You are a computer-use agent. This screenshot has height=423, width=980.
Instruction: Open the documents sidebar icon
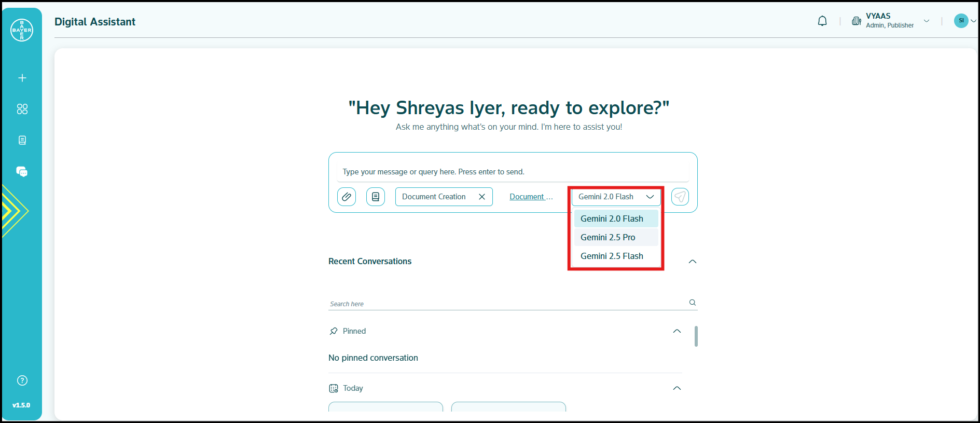click(22, 140)
